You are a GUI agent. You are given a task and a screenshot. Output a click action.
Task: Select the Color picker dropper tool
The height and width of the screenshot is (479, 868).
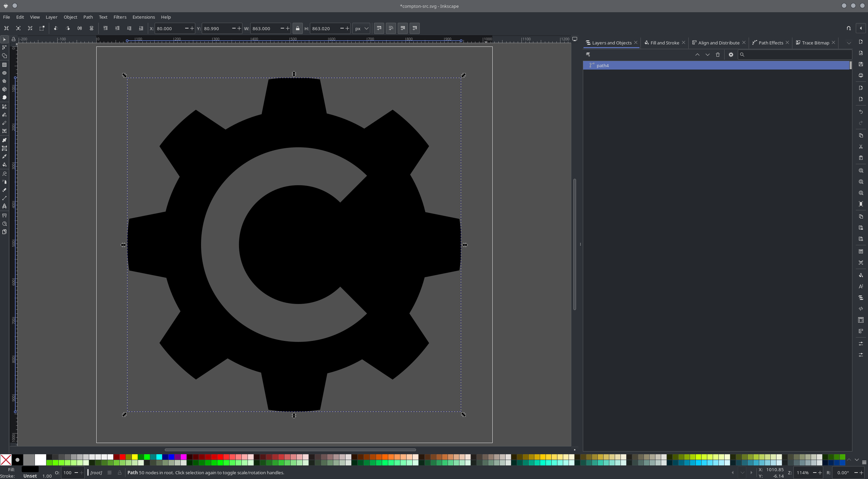[x=4, y=157]
